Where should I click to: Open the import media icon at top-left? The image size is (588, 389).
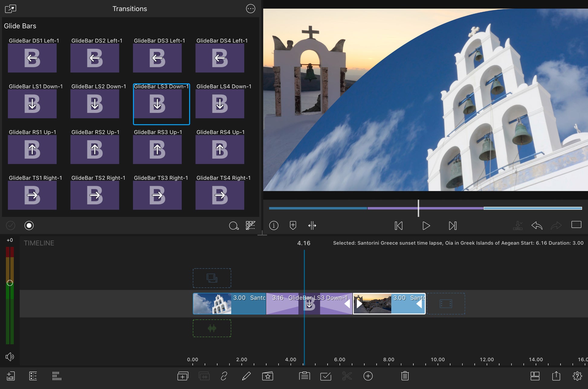[x=11, y=9]
